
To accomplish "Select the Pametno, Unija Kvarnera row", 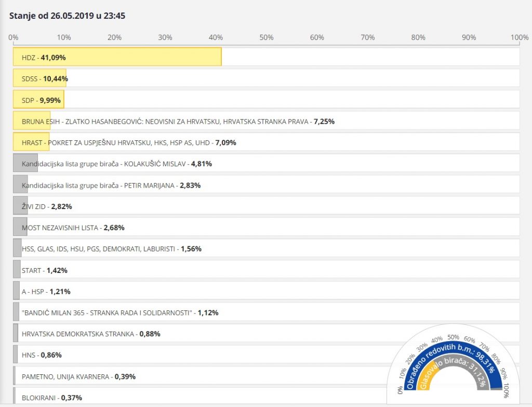I will click(x=267, y=376).
